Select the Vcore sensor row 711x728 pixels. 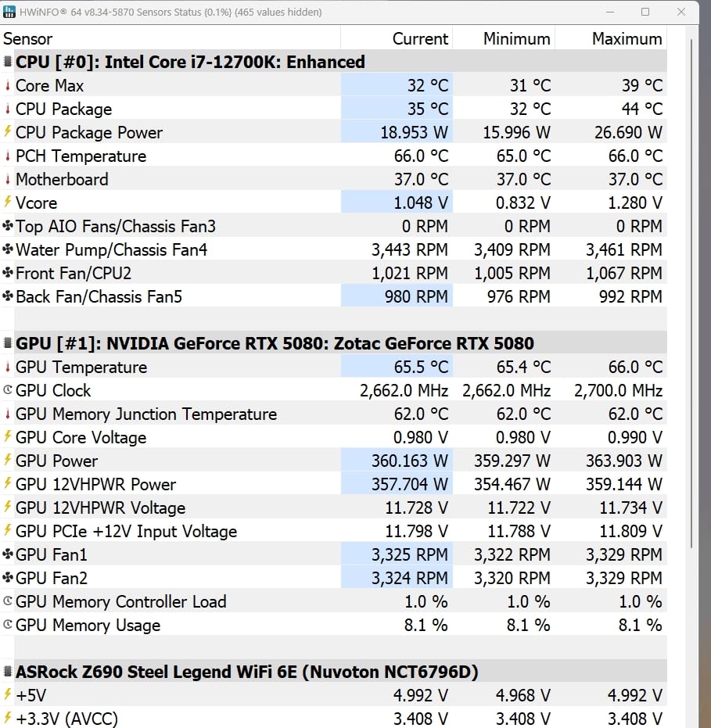click(x=333, y=203)
